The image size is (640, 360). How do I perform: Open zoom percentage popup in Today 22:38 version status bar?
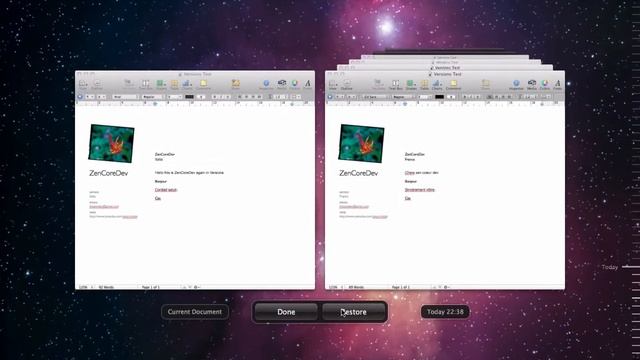[335, 287]
